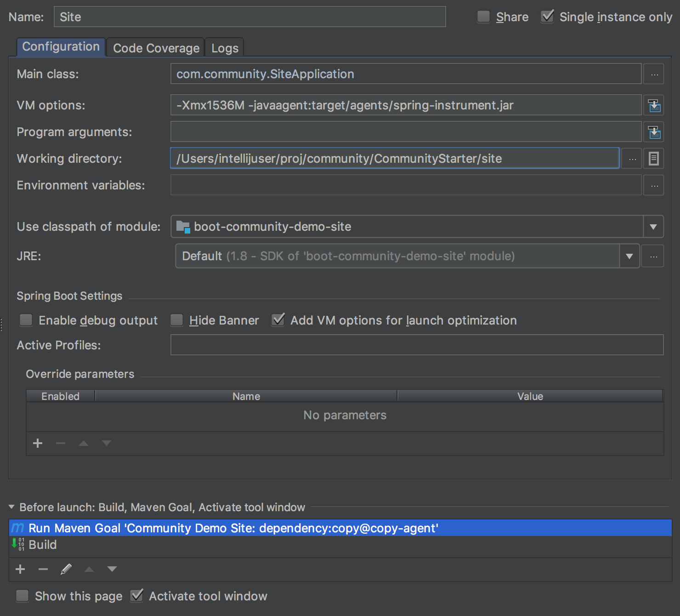
Task: Open the JRE selection dropdown
Action: point(629,256)
